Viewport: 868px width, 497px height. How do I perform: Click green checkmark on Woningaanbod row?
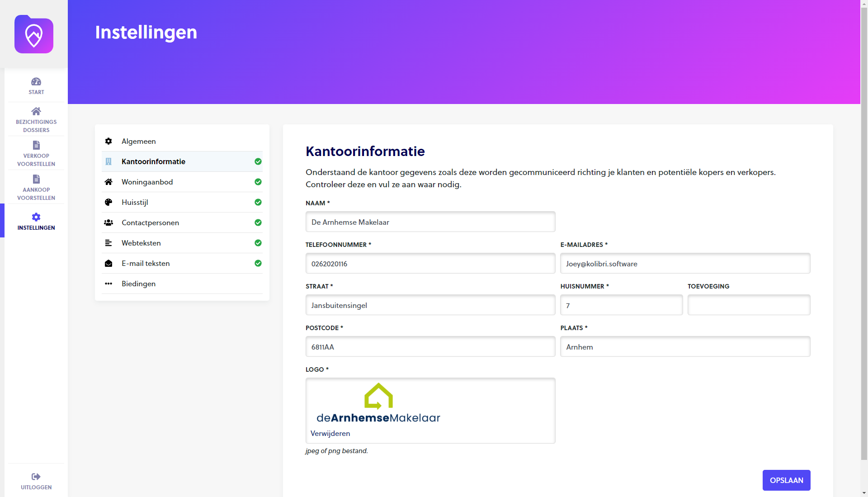258,182
